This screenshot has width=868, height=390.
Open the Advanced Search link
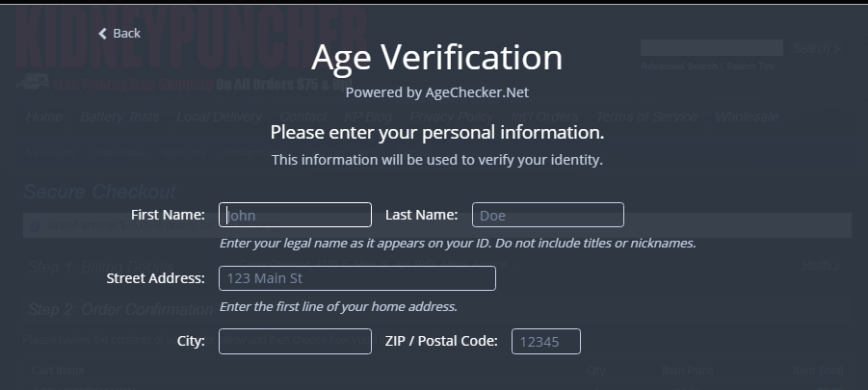(678, 66)
